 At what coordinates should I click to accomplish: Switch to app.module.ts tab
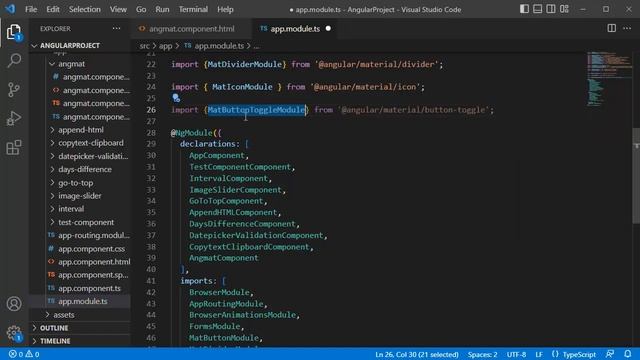click(x=295, y=29)
